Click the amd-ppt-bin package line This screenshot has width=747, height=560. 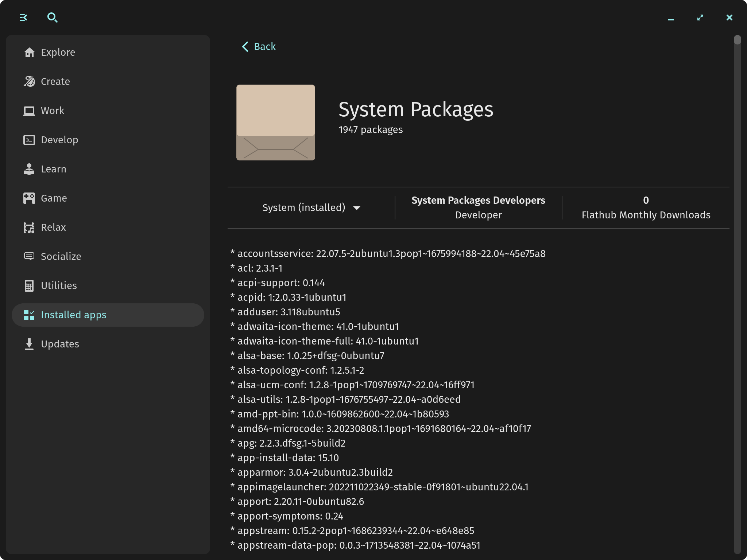[340, 414]
